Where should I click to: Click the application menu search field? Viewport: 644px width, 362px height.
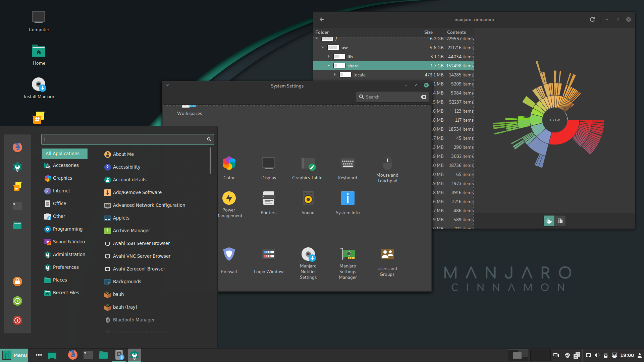124,139
